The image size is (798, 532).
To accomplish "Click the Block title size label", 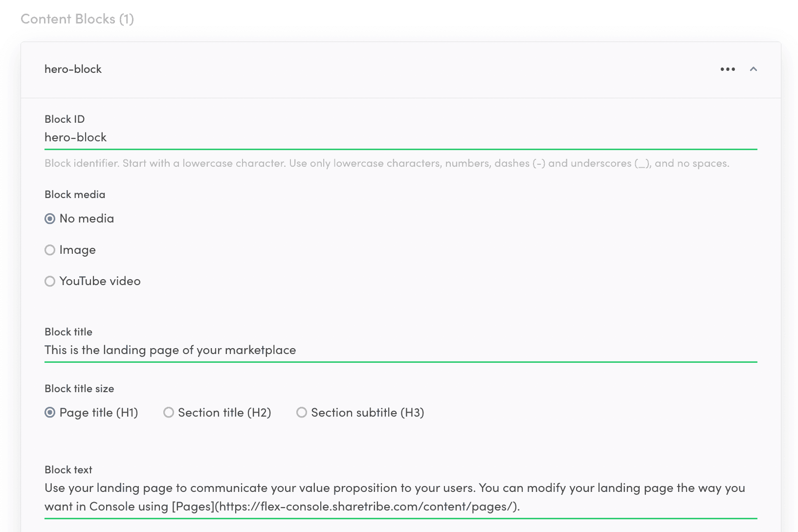I will pos(79,389).
